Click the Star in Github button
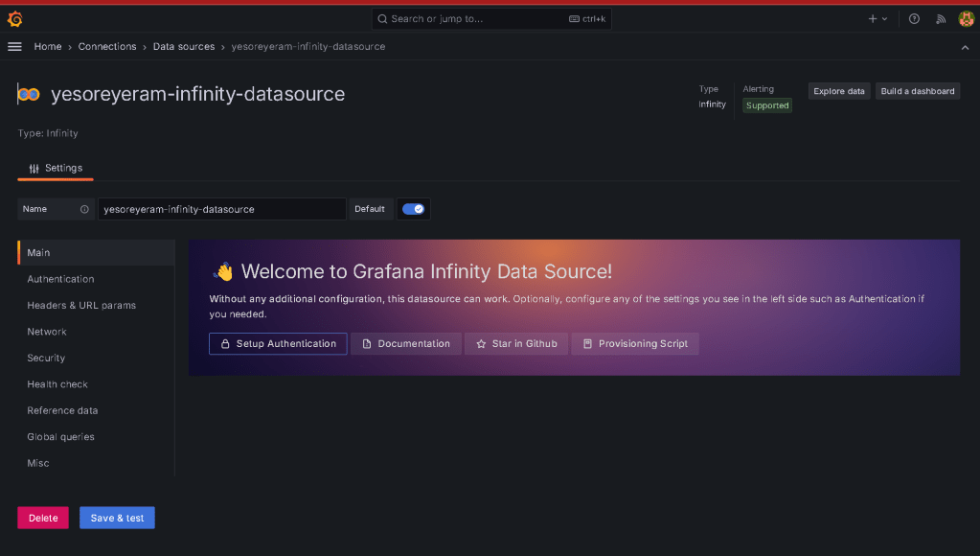This screenshot has height=556, width=980. pyautogui.click(x=516, y=344)
